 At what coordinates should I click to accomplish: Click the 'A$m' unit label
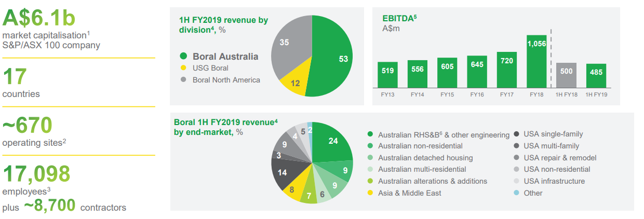[x=390, y=29]
